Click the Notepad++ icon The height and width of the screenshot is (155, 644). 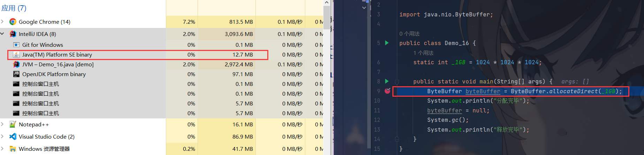13,124
